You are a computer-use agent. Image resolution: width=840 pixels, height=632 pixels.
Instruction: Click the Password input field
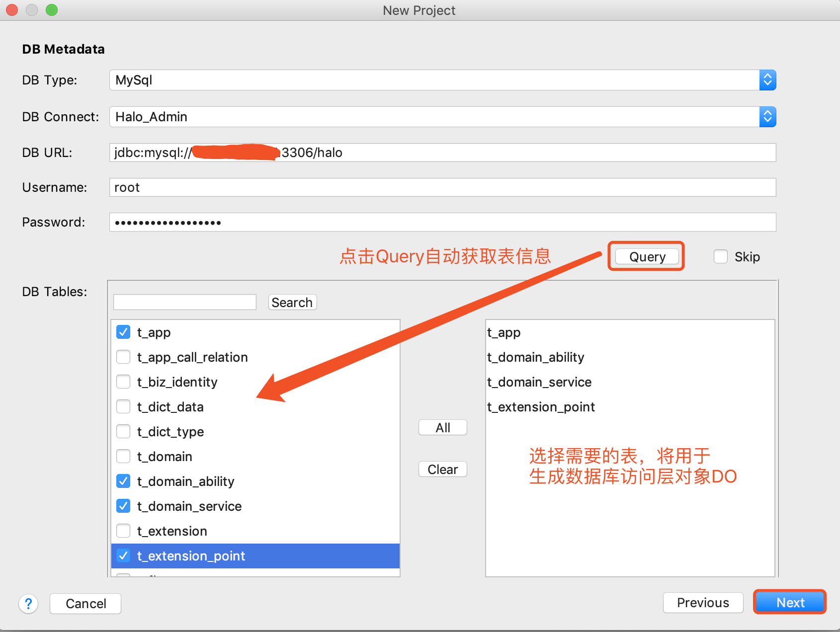coord(442,222)
